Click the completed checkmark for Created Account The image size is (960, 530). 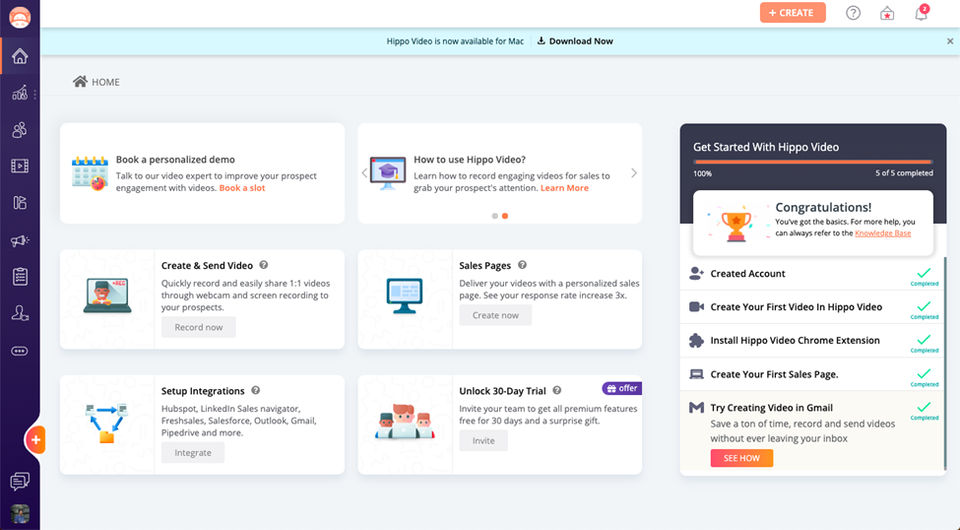[x=924, y=272]
